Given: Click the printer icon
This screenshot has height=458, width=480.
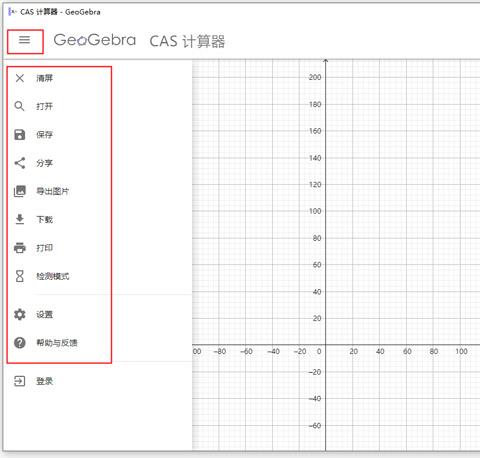Looking at the screenshot, I should point(20,248).
